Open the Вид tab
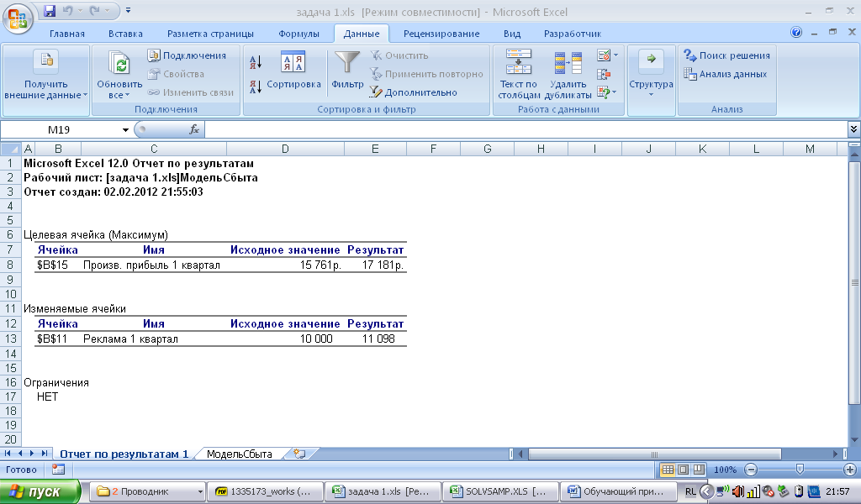Viewport: 861px width, 504px height. coord(512,34)
